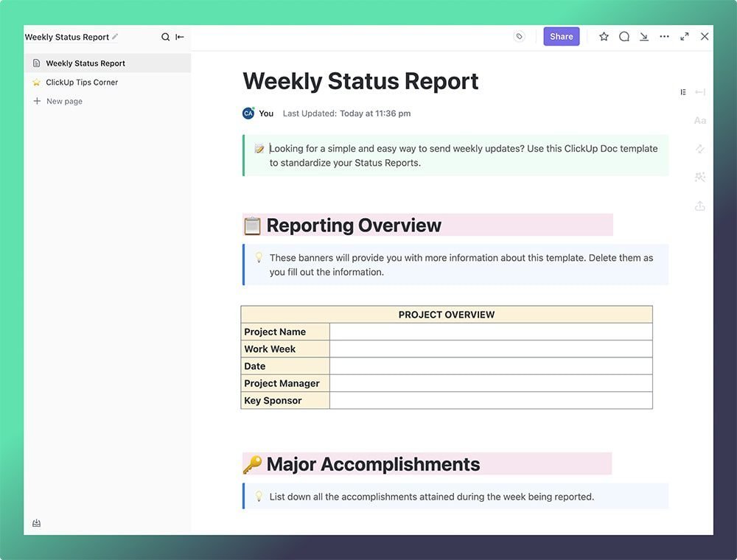Open the sharing and export options
Screen dimensions: 737x560
click(x=699, y=206)
